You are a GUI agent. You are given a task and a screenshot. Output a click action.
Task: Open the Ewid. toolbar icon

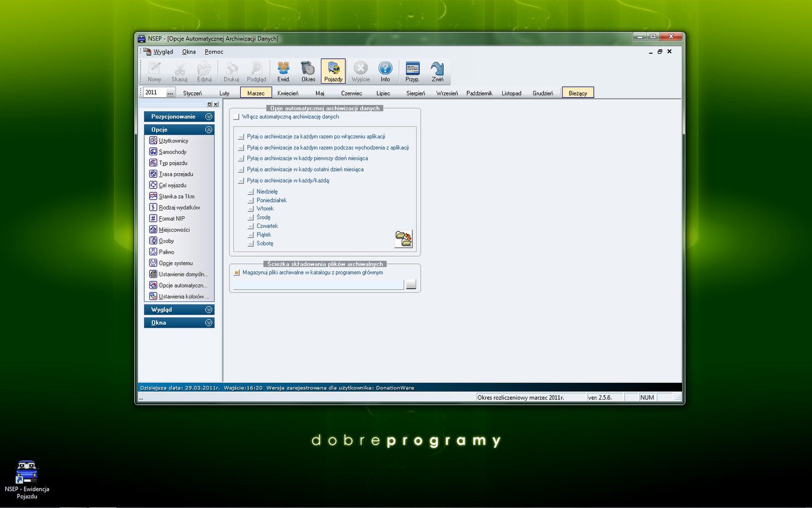click(x=283, y=72)
